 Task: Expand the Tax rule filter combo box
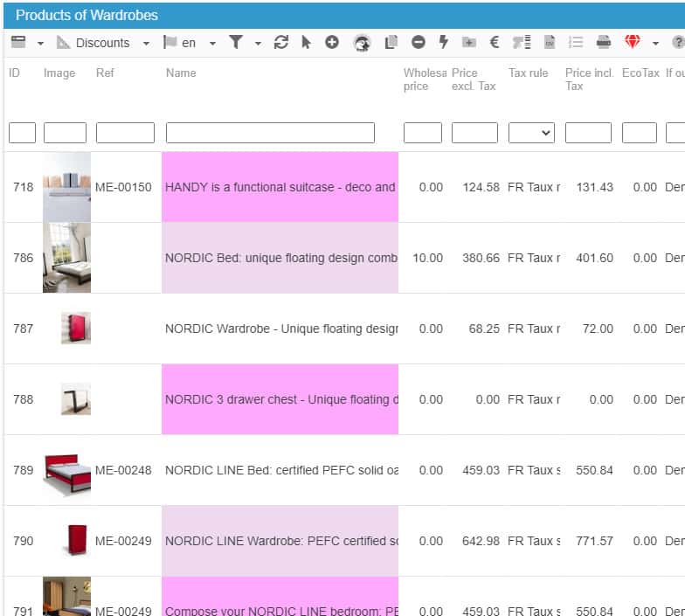[x=531, y=133]
